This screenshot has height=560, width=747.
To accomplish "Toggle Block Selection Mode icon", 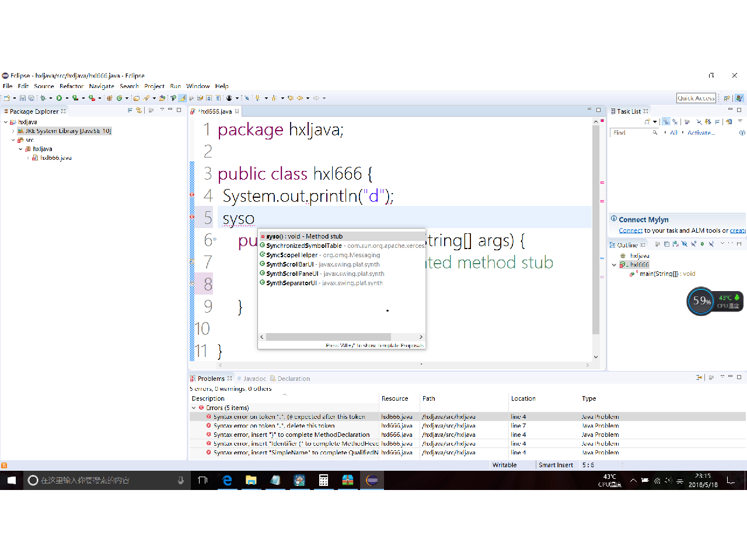I will pyautogui.click(x=209, y=98).
